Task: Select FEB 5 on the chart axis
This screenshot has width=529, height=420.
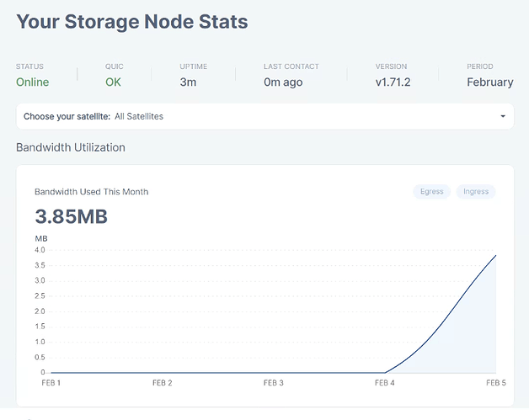Action: pos(495,383)
